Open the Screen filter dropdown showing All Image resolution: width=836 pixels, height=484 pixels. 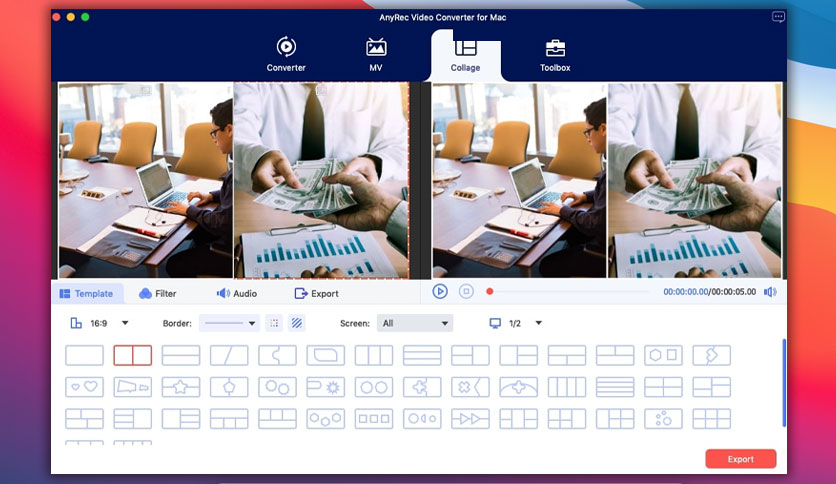[415, 323]
